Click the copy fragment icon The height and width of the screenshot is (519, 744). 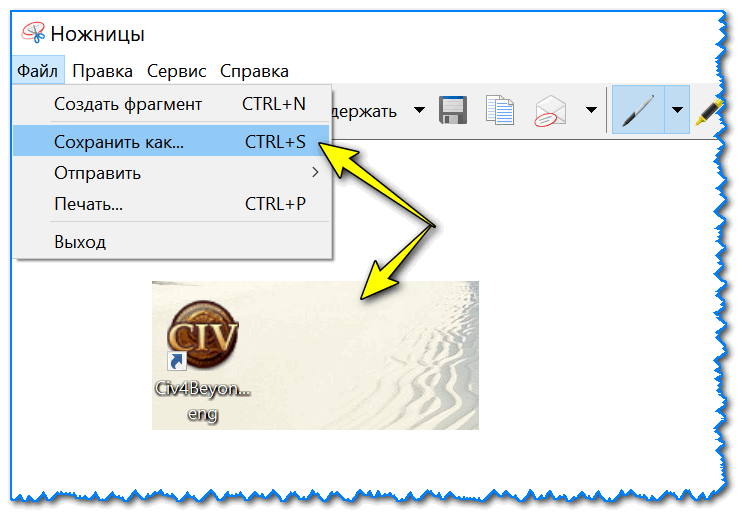(x=500, y=110)
